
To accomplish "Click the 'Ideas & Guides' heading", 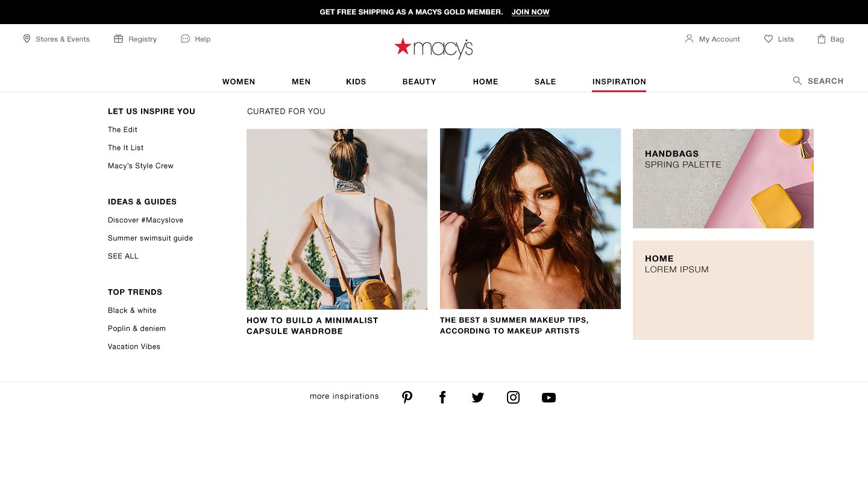I will pyautogui.click(x=142, y=202).
